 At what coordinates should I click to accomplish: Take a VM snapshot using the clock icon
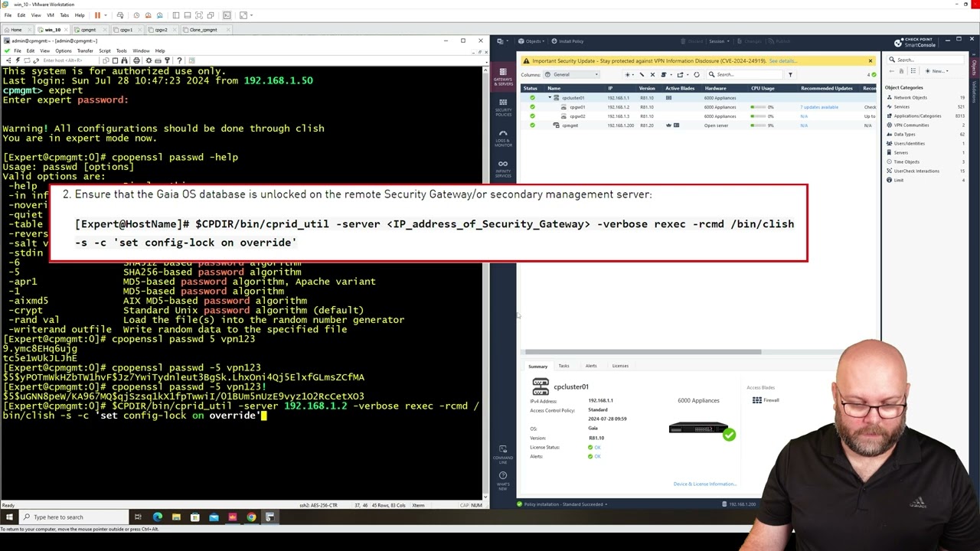tap(136, 15)
